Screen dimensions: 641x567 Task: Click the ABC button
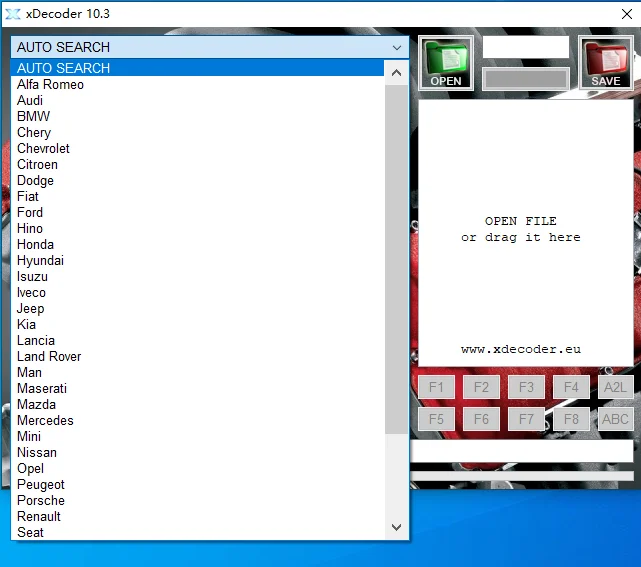(615, 419)
